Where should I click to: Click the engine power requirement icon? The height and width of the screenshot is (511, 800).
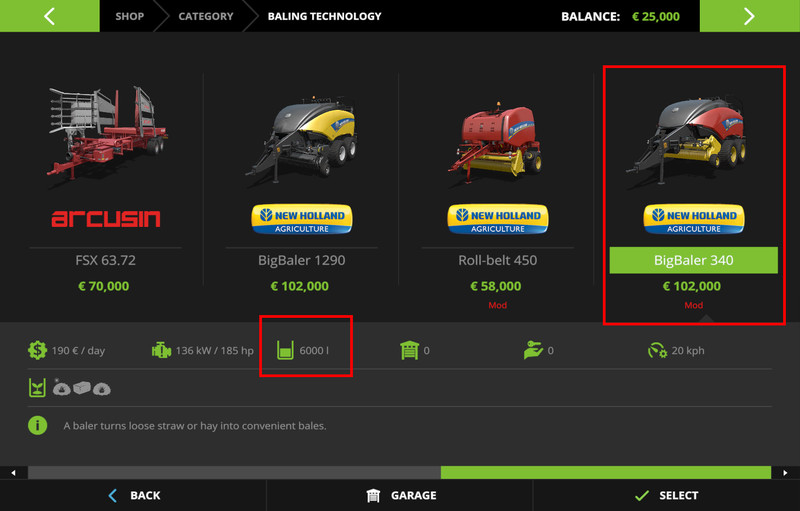coord(161,351)
